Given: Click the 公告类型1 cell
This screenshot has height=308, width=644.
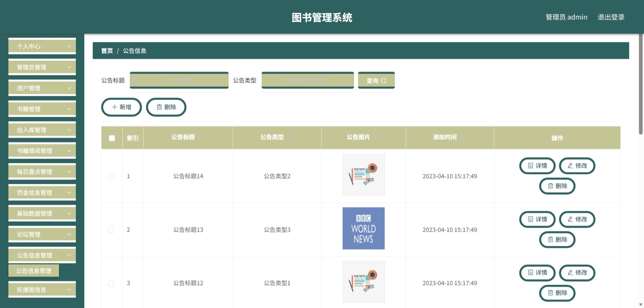Looking at the screenshot, I should point(277,283).
